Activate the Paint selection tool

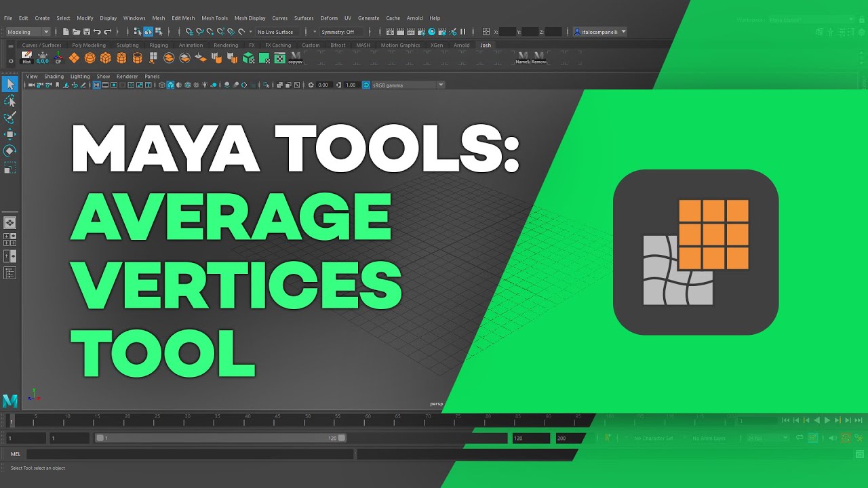point(10,118)
